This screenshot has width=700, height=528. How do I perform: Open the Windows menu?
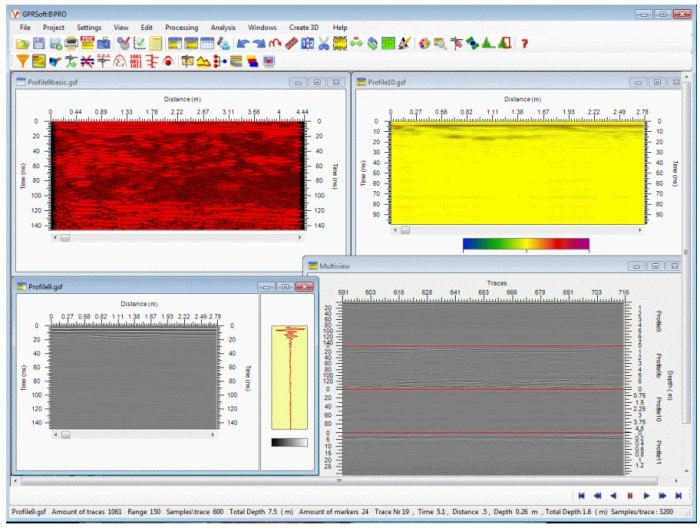coord(262,27)
